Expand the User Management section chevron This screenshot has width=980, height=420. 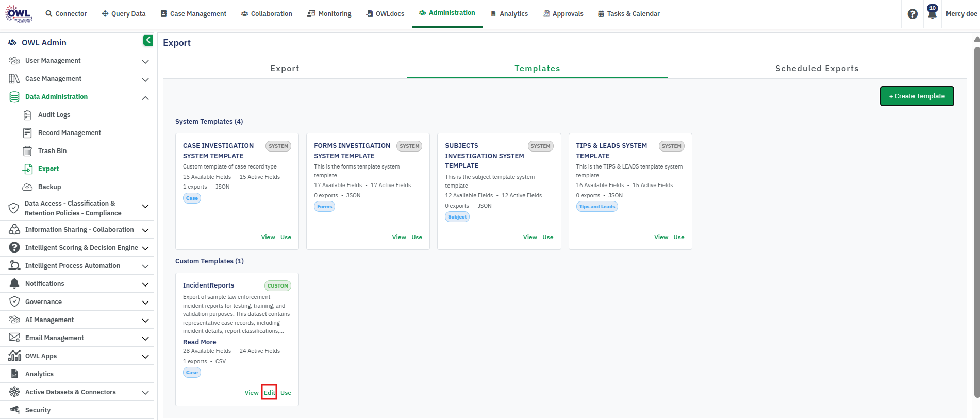(x=145, y=61)
